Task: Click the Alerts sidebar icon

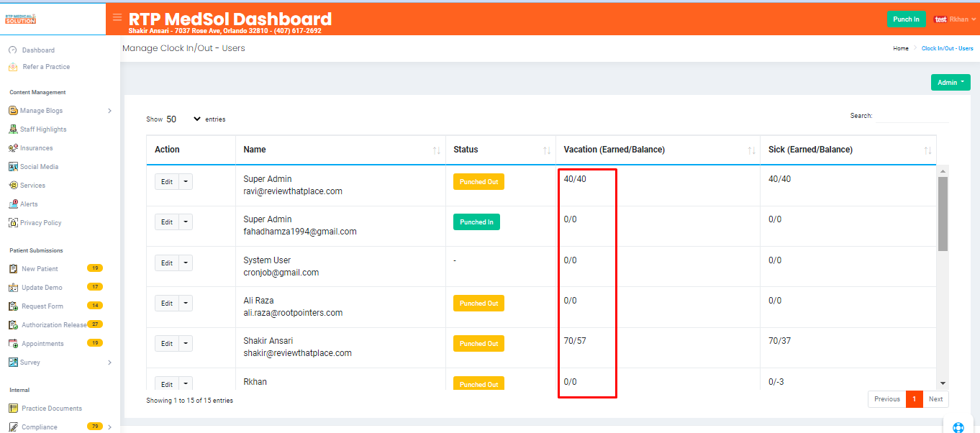Action: tap(13, 204)
